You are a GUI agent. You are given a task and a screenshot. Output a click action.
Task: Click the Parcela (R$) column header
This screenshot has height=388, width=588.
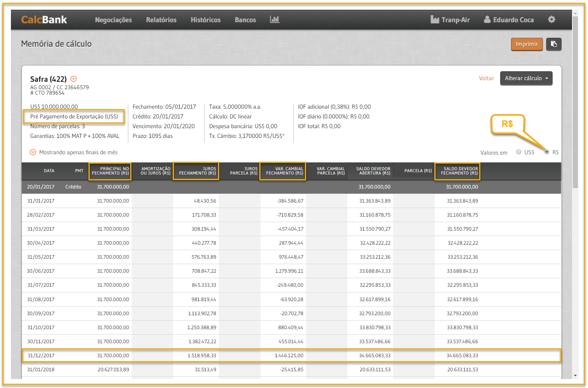tap(418, 171)
